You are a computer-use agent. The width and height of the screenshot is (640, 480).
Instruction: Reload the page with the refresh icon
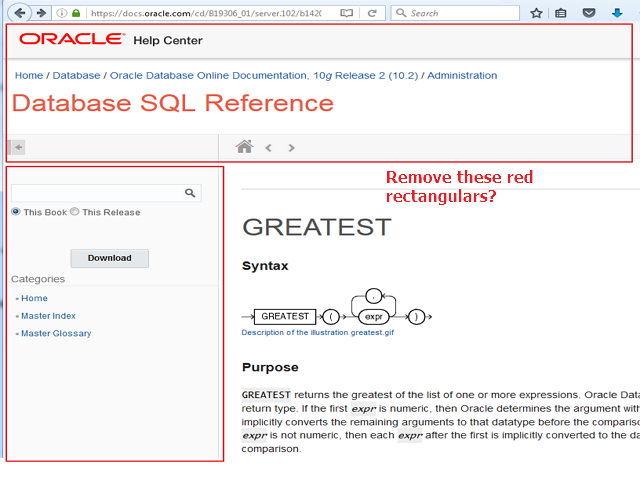[372, 13]
